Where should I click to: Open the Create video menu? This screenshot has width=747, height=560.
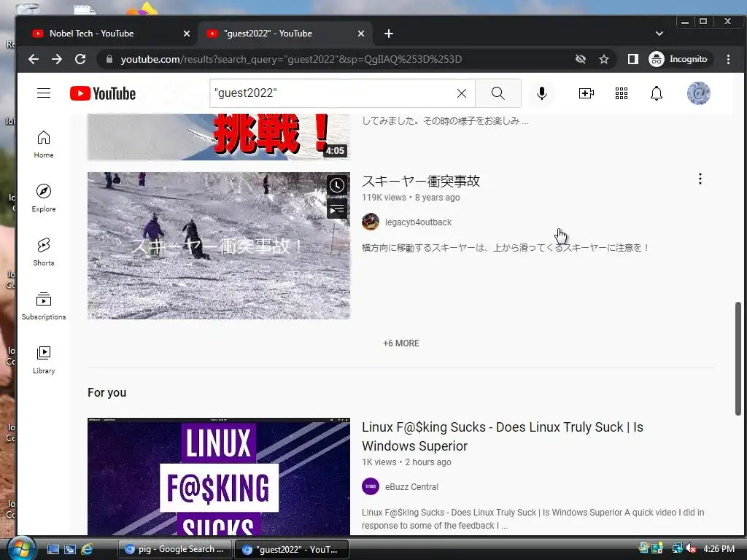[586, 93]
